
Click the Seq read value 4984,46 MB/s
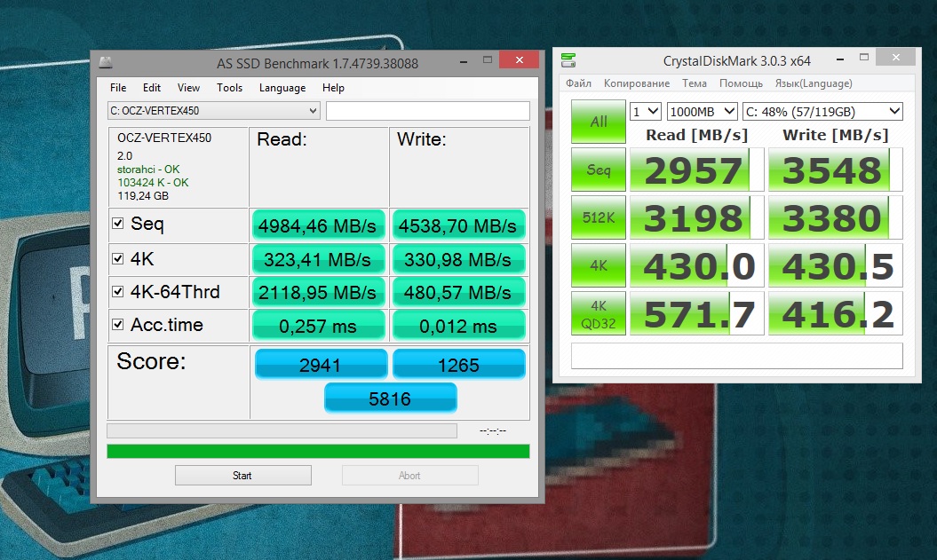click(x=318, y=225)
